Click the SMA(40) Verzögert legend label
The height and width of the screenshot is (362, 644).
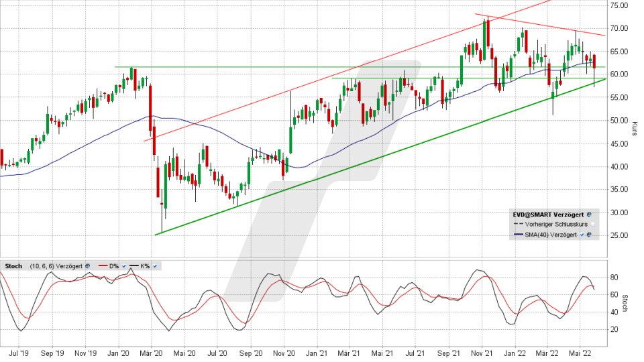click(x=551, y=235)
